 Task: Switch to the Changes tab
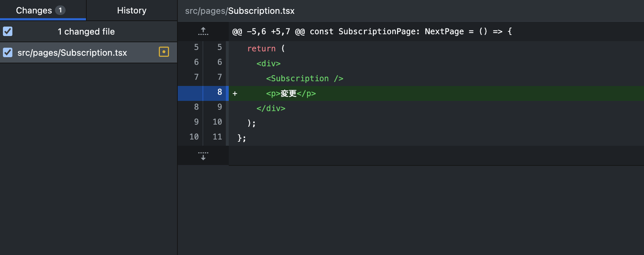[34, 10]
